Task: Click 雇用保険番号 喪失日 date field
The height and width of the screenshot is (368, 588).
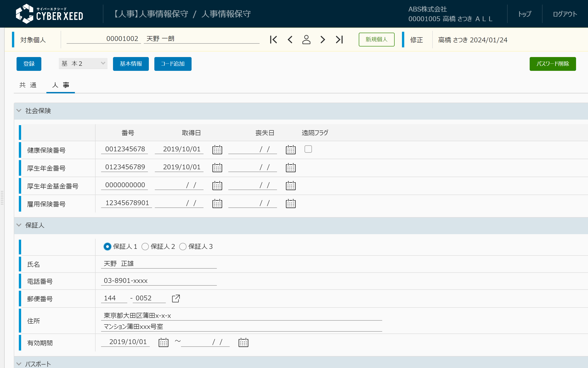Action: click(x=252, y=203)
